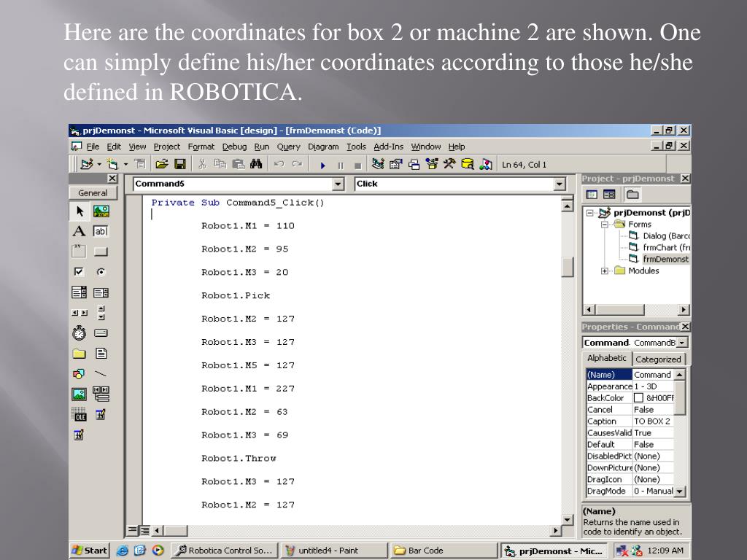Click Procedure View button
This screenshot has width=747, height=560.
tap(133, 530)
